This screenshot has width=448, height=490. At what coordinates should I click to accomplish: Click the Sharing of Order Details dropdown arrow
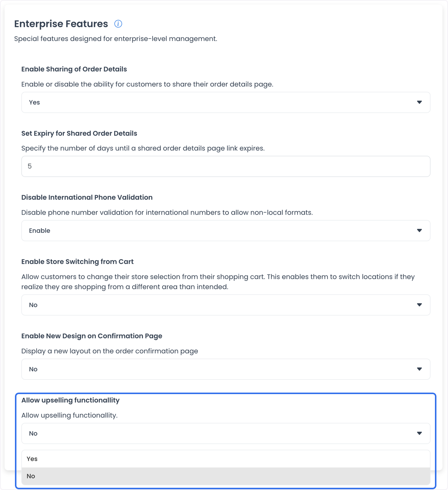point(419,102)
